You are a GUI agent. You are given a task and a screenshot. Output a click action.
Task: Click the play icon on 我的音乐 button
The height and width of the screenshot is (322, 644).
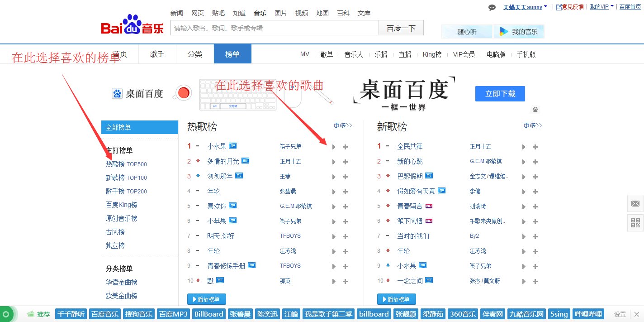[x=503, y=31]
